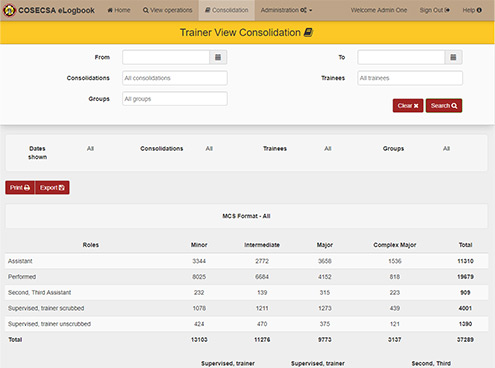Click the Groups summary label
Viewport: 495px width, 368px height.
393,149
